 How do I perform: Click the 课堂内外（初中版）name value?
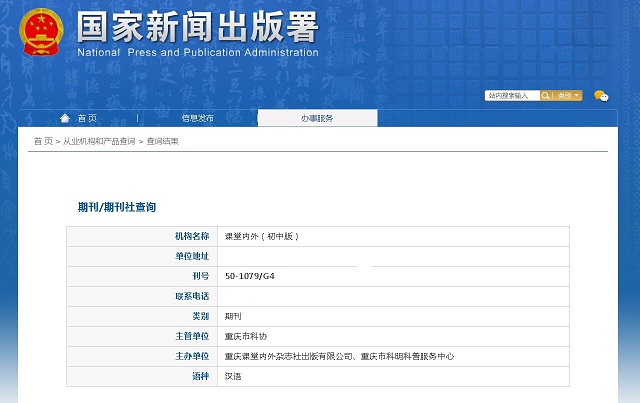[262, 236]
